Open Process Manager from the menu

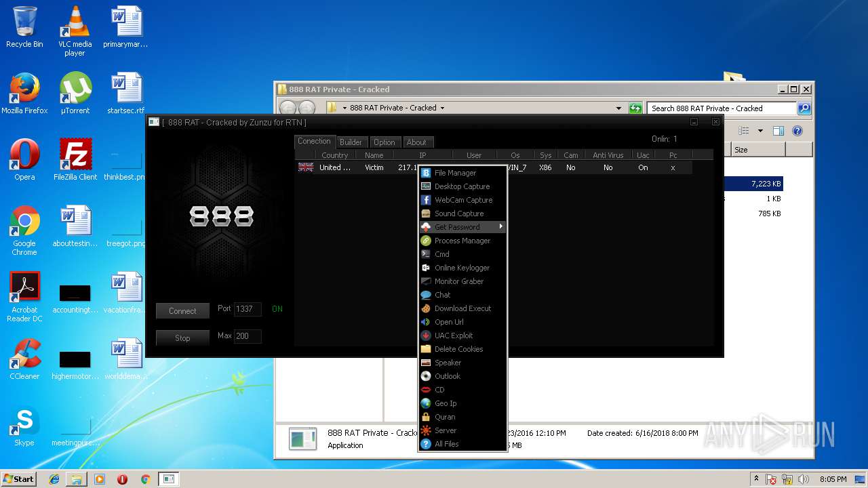[x=462, y=241]
